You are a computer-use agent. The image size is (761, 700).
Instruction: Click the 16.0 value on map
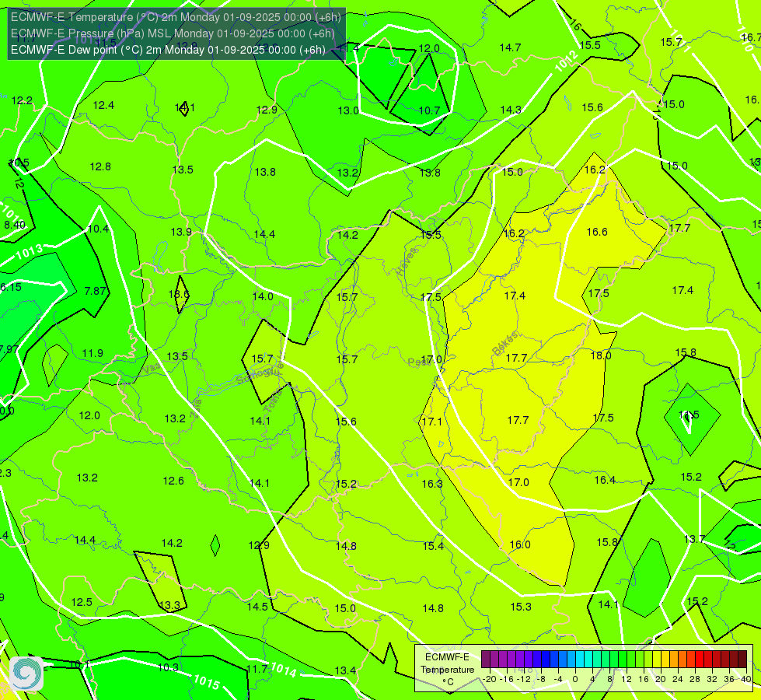click(x=520, y=544)
